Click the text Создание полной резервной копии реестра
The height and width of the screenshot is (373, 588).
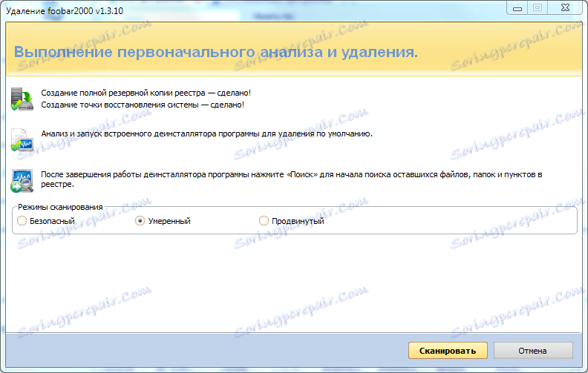point(123,93)
